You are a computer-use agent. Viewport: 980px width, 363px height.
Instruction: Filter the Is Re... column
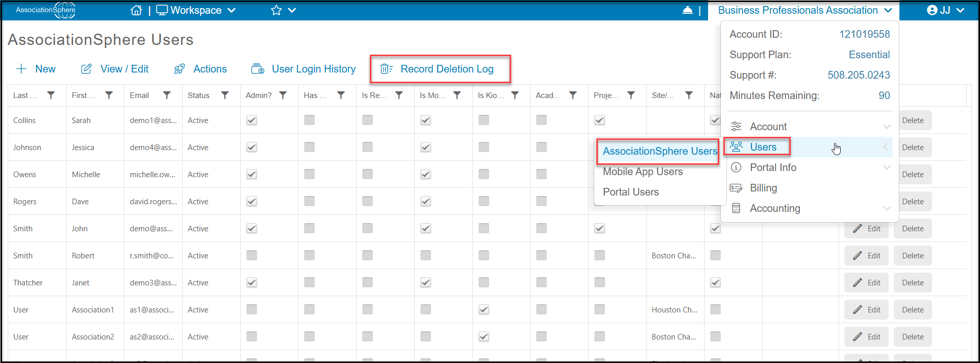(399, 95)
